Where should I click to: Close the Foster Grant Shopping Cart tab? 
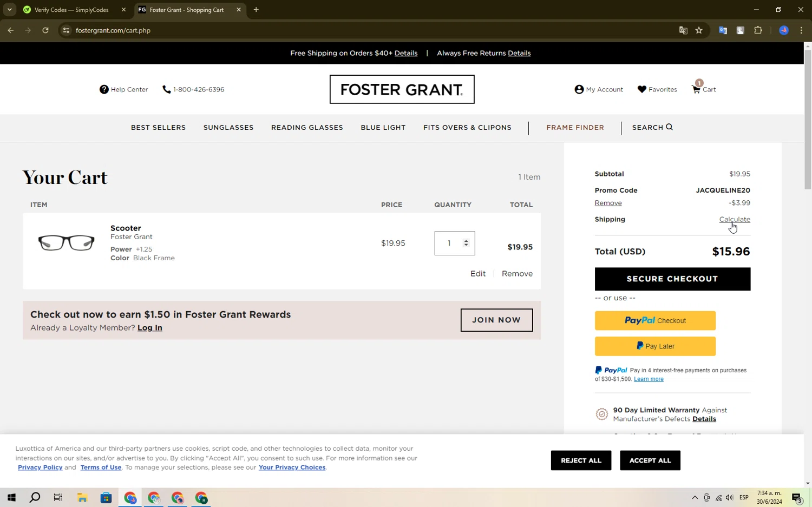click(x=239, y=10)
